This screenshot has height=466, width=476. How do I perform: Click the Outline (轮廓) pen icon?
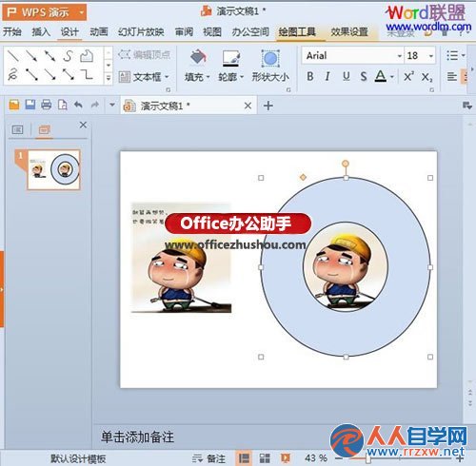point(231,58)
